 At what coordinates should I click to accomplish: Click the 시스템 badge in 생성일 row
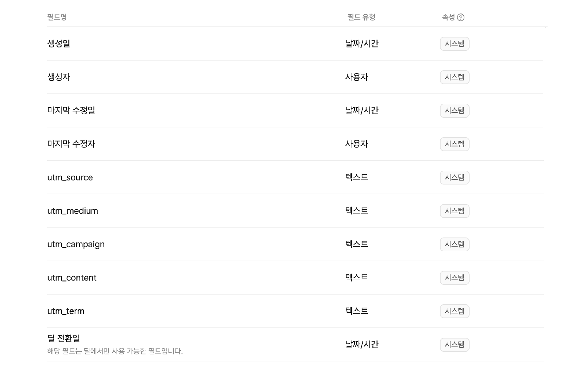[454, 44]
